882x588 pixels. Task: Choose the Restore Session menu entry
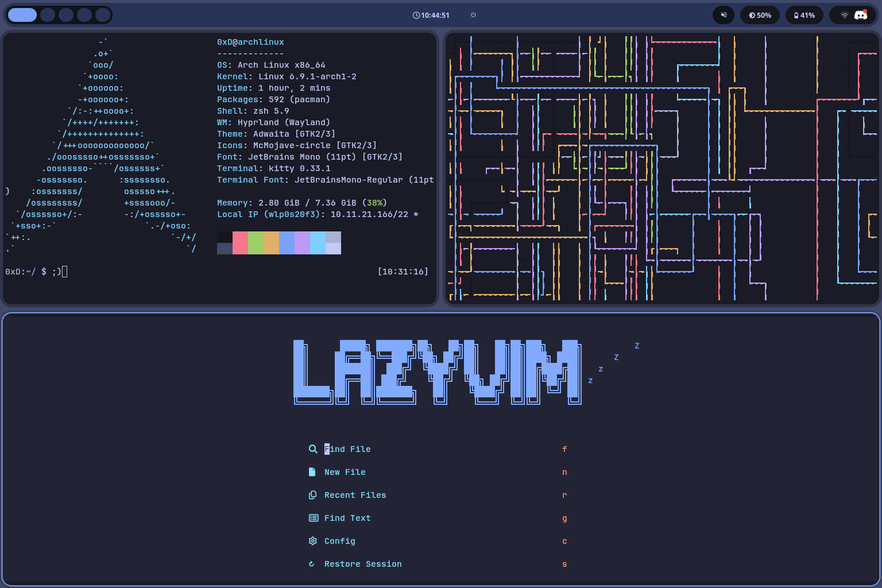point(363,564)
